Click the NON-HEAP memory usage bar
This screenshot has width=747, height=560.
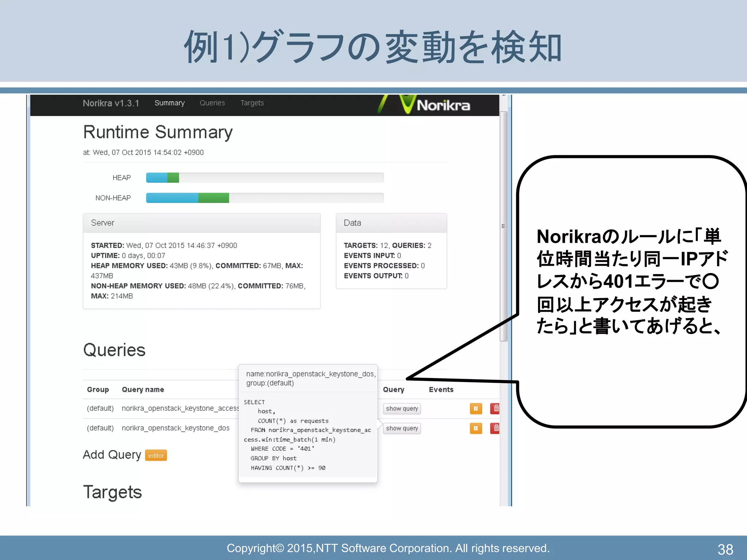(265, 198)
